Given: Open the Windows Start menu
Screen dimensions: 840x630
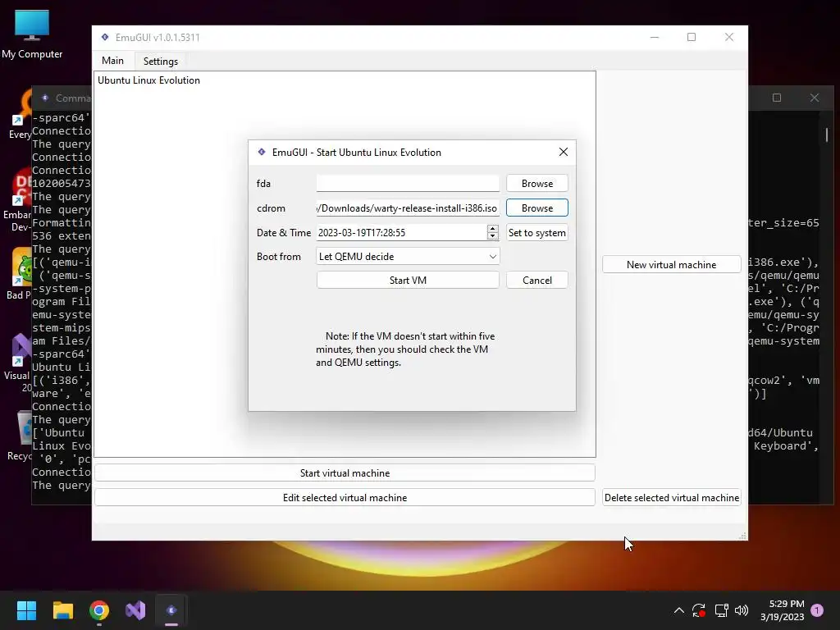Looking at the screenshot, I should pyautogui.click(x=26, y=610).
